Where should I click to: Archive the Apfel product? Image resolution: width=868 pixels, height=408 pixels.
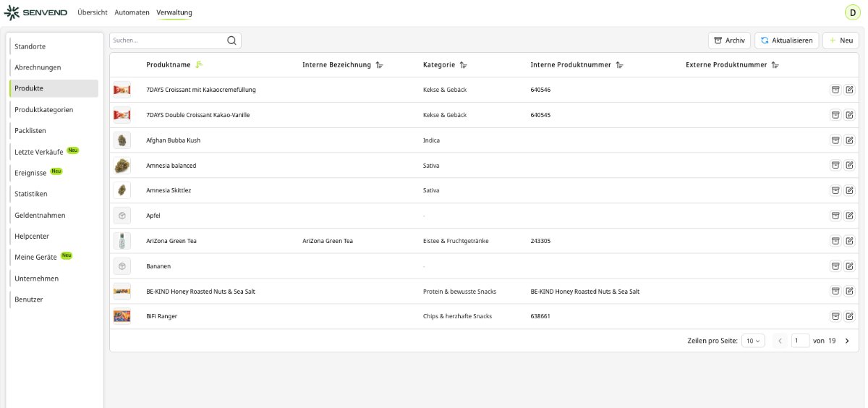tap(835, 216)
